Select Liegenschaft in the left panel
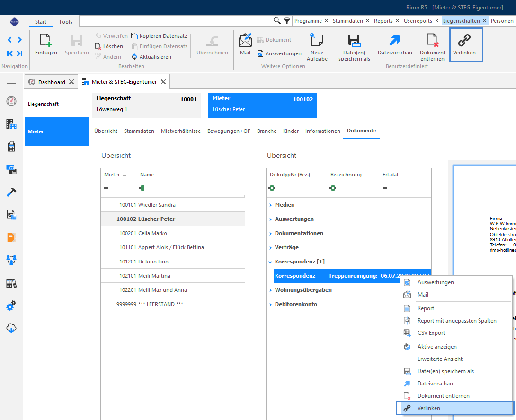The width and height of the screenshot is (516, 420). 57,104
